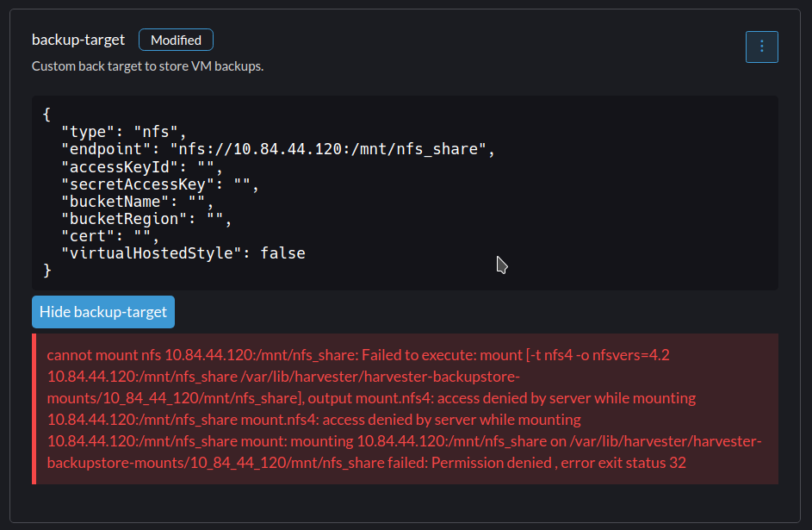The height and width of the screenshot is (530, 812).
Task: Click the opening brace in the JSON block
Action: [47, 114]
